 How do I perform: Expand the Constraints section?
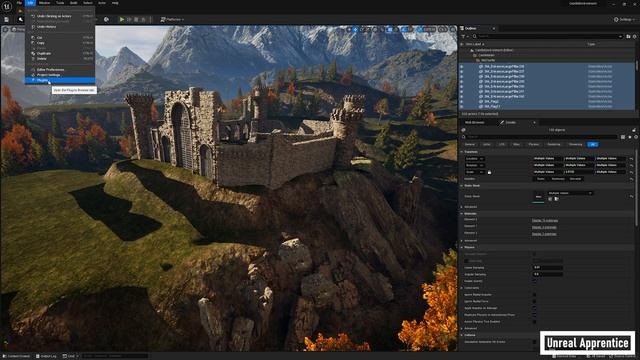click(x=462, y=288)
